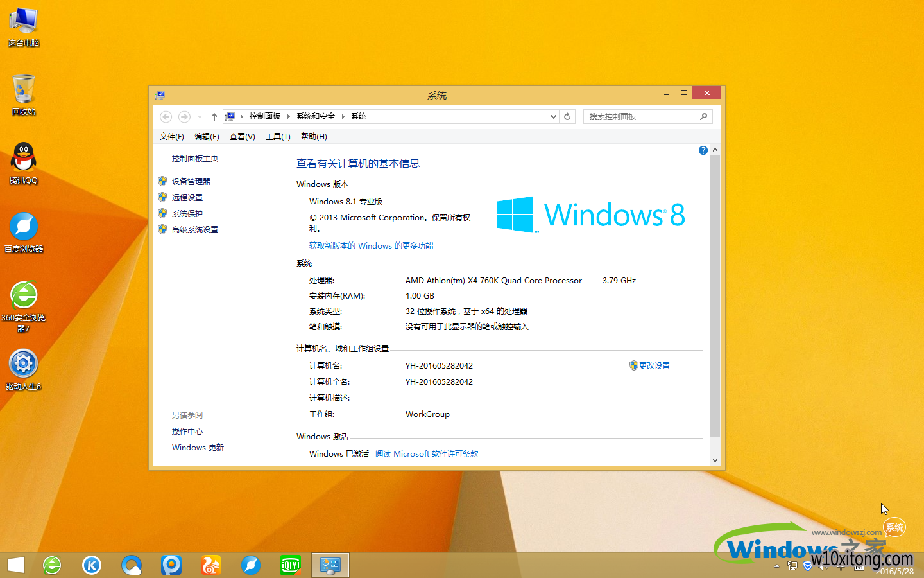924x578 pixels.
Task: Click the Windows 8.1 专业版 text
Action: pyautogui.click(x=346, y=201)
